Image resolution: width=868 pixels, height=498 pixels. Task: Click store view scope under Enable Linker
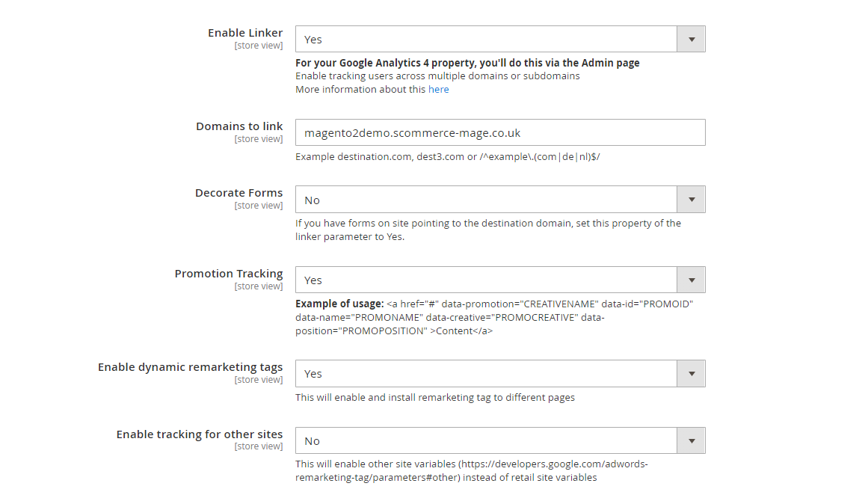point(259,46)
